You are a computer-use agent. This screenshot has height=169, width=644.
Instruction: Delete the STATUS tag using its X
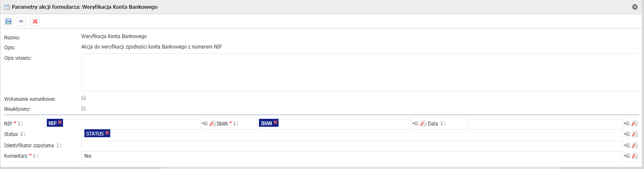pos(107,133)
